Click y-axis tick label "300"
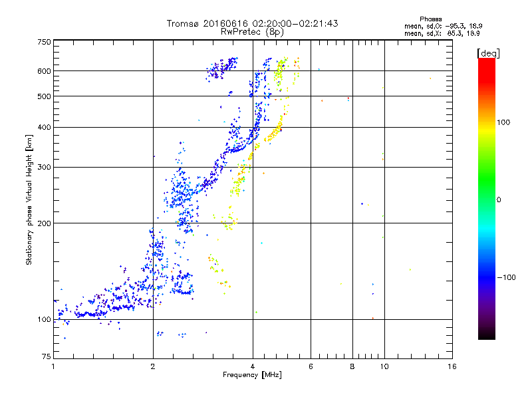The image size is (532, 399). (44, 168)
